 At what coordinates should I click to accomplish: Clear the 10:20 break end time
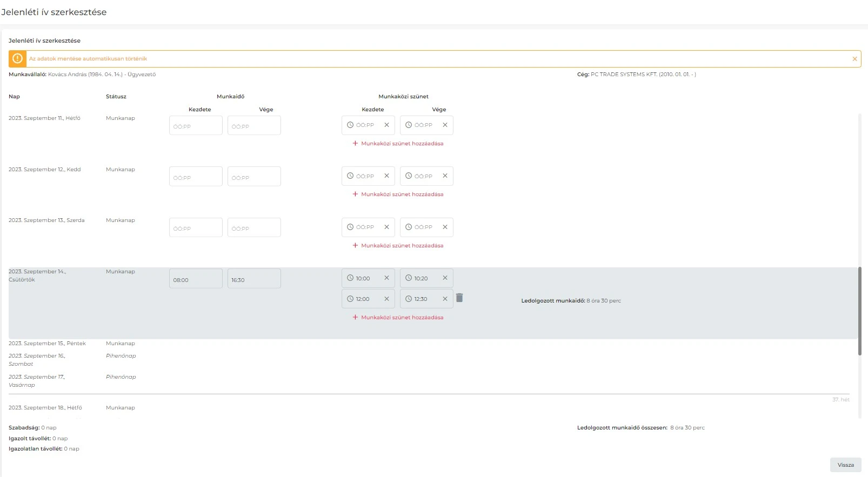(445, 278)
